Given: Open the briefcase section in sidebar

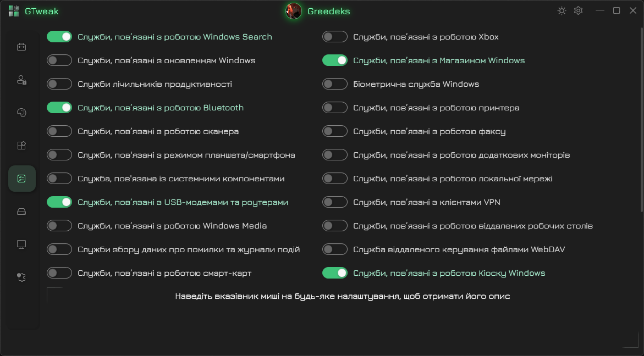Looking at the screenshot, I should click(x=21, y=47).
